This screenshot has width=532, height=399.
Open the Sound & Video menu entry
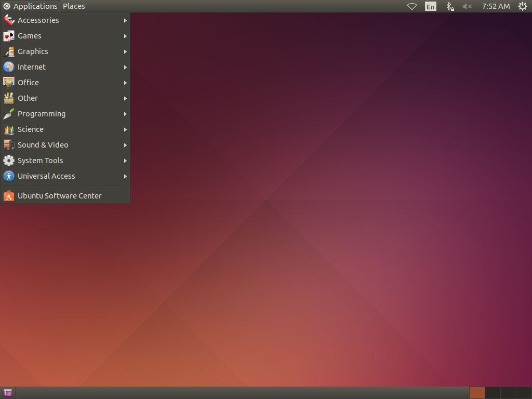[65, 145]
